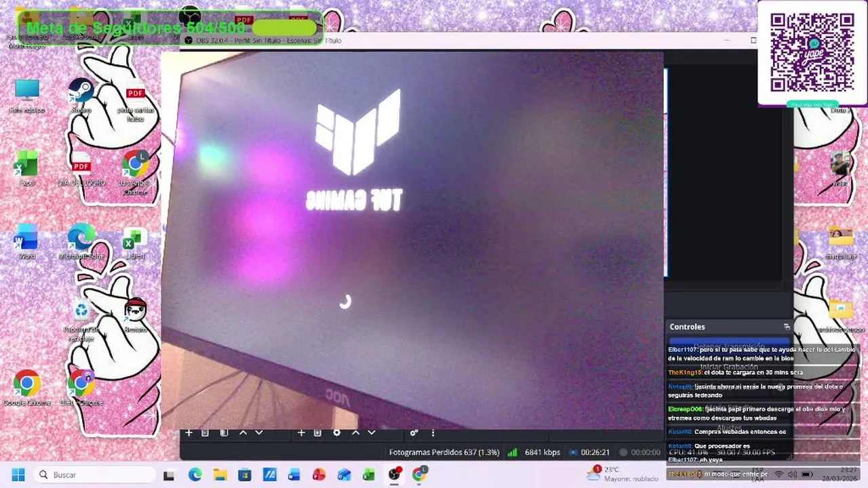The height and width of the screenshot is (488, 868).
Task: Move source down using arrow in OBS sources toolbar
Action: click(x=372, y=432)
